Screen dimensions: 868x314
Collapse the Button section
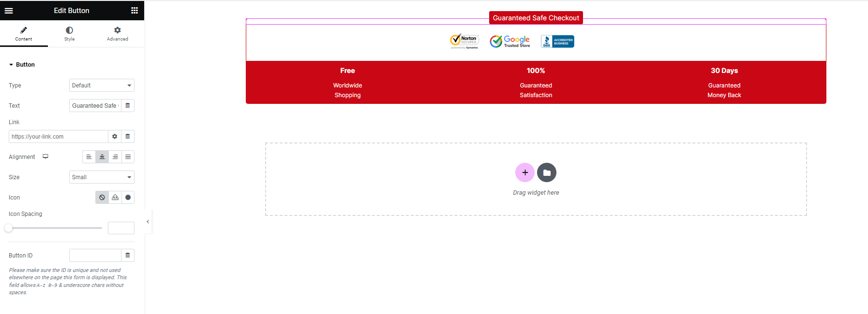click(22, 65)
